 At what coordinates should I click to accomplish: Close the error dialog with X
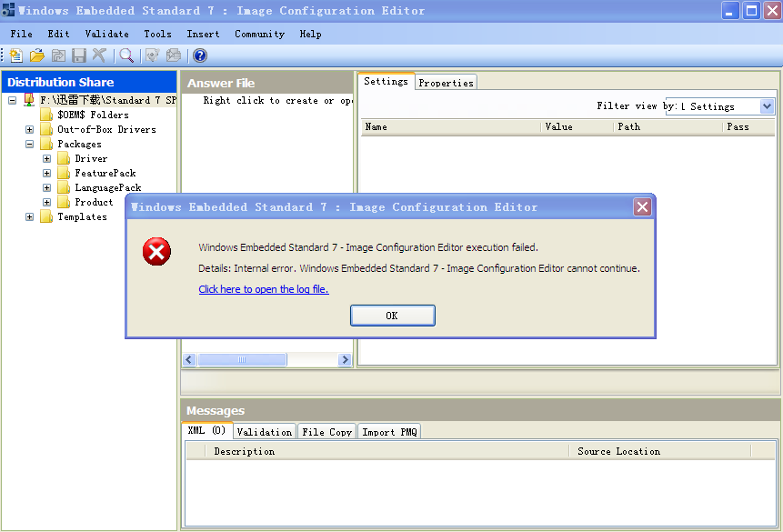click(x=642, y=206)
